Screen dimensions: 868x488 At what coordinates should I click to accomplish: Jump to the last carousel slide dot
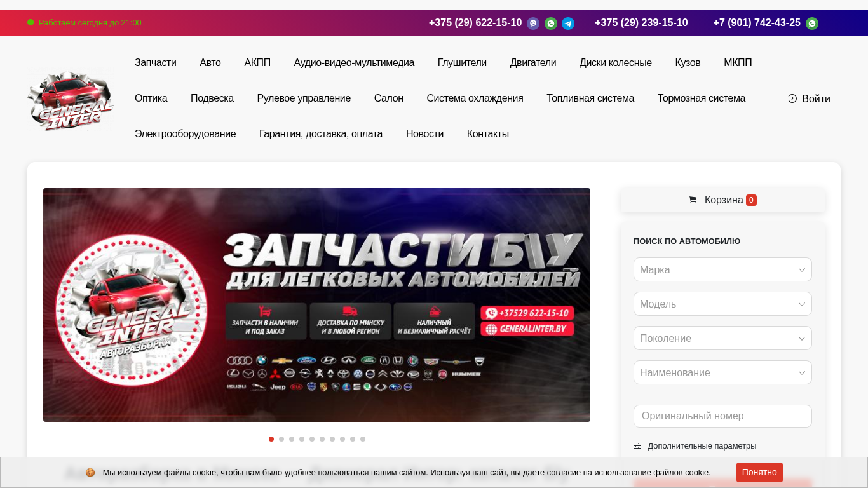coord(363,439)
